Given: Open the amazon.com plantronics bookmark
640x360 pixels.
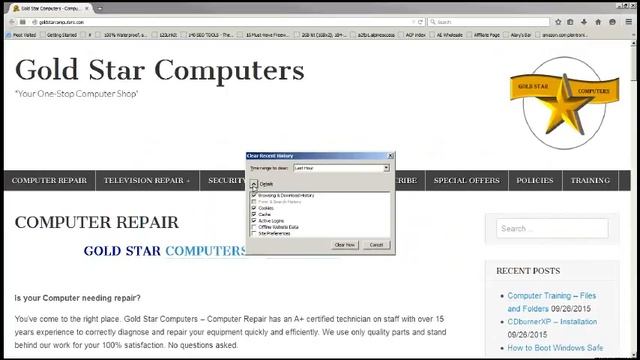Looking at the screenshot, I should (562, 35).
